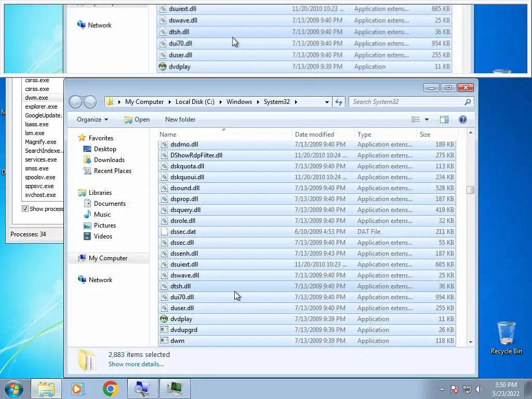Expand the arrow after Local Disk (C:)
The height and width of the screenshot is (399, 532).
[x=220, y=102]
